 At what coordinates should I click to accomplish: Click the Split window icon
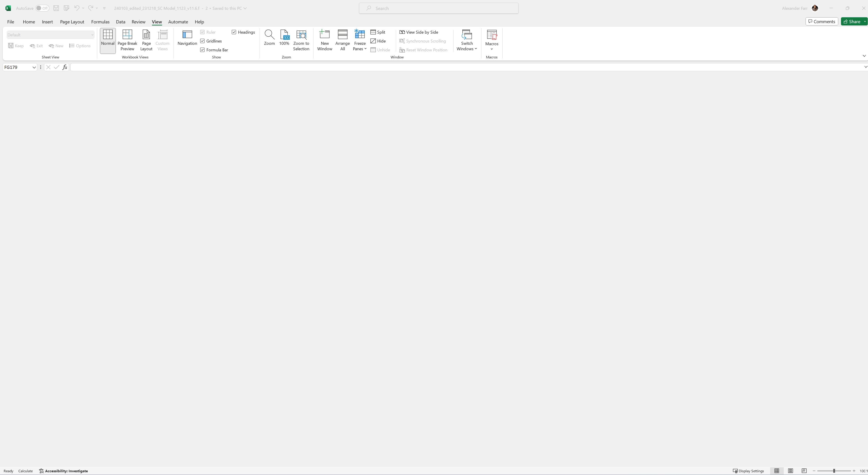(x=373, y=32)
